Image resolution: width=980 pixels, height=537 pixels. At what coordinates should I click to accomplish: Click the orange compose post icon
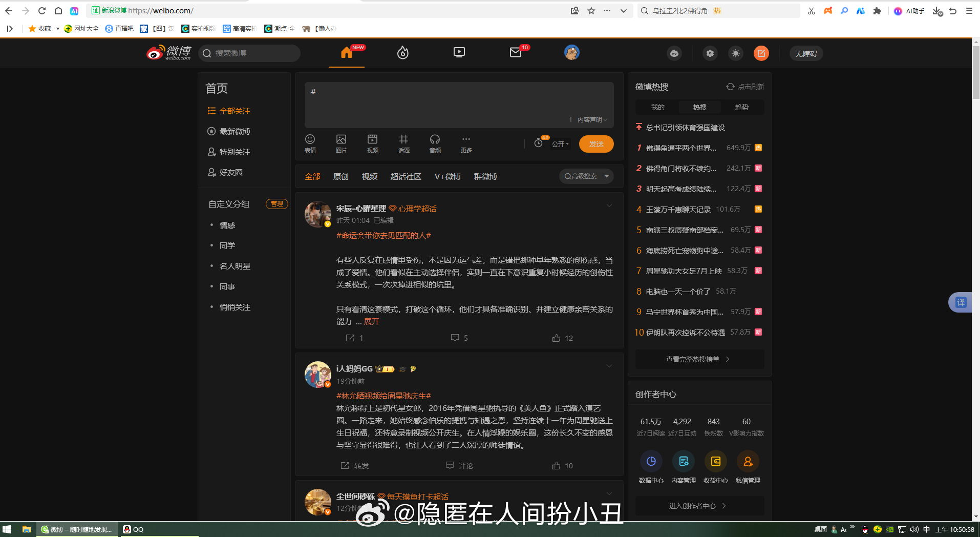click(761, 53)
